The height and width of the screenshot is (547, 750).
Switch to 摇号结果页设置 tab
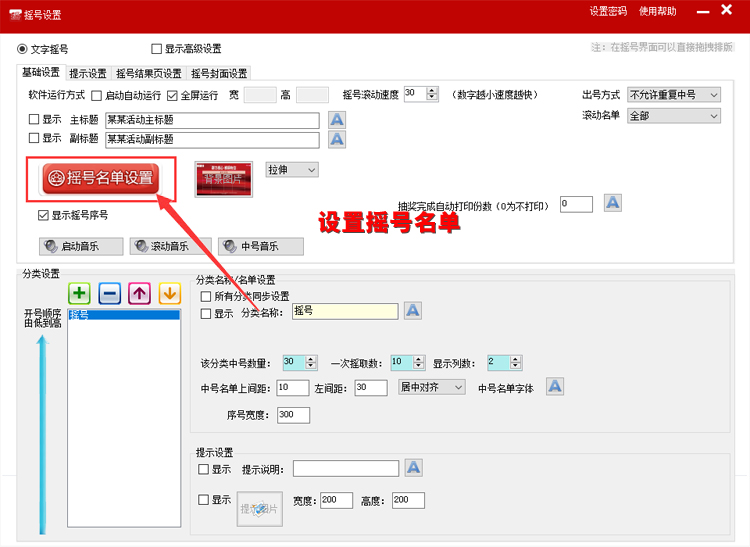coord(149,73)
